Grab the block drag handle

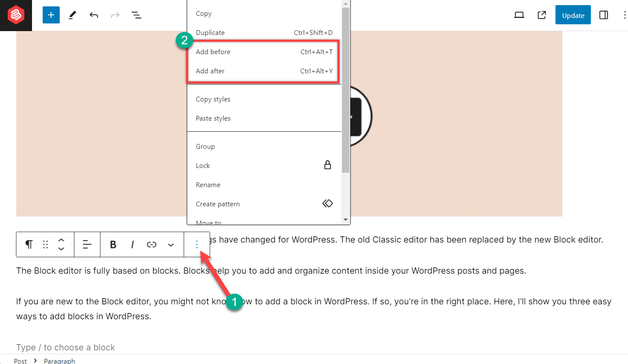[45, 244]
